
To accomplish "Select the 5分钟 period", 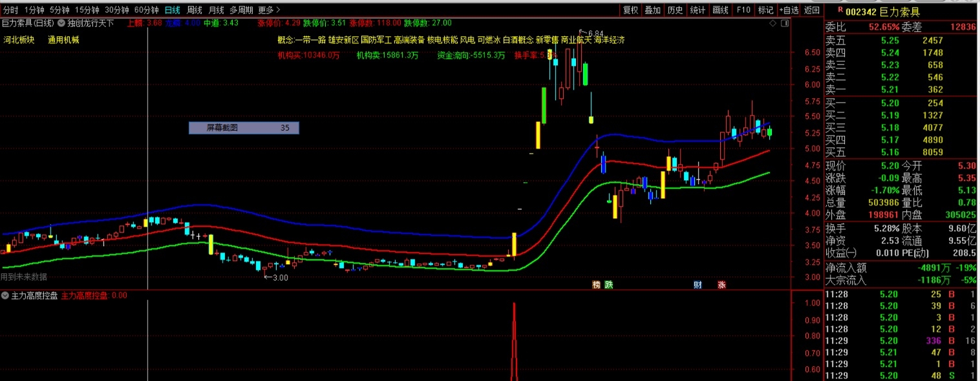I will (x=59, y=10).
